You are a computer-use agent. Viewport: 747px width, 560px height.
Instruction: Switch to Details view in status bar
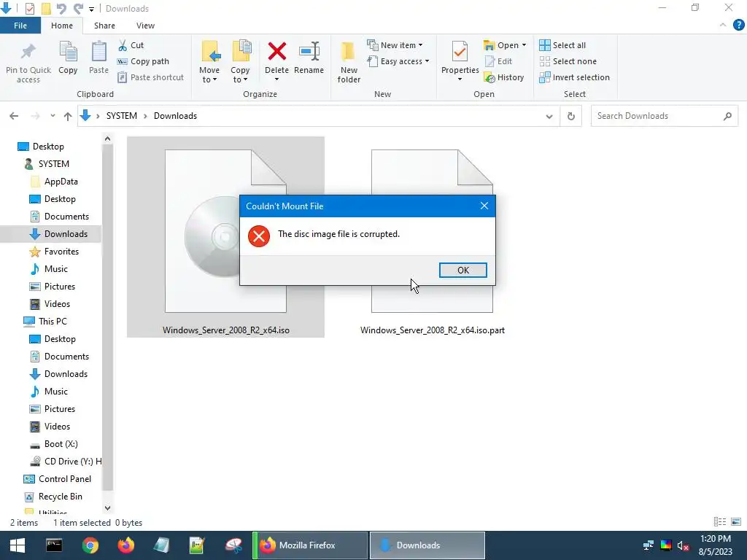720,522
